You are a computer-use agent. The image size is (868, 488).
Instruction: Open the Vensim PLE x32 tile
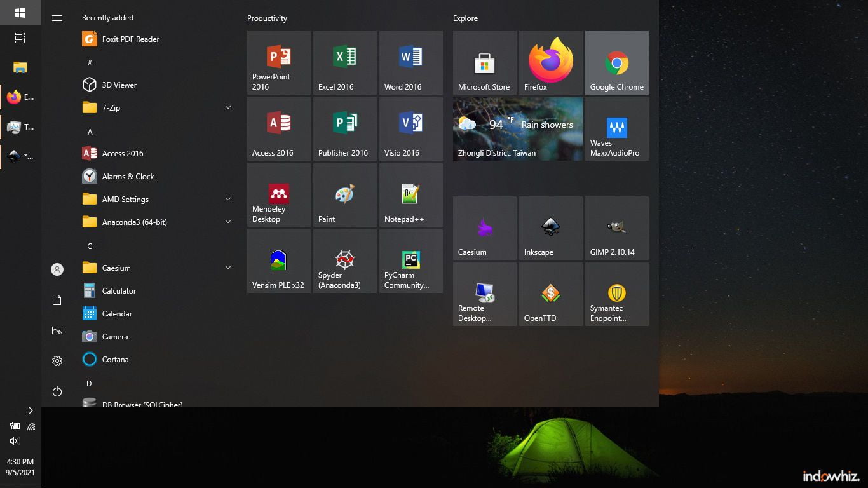pos(279,261)
